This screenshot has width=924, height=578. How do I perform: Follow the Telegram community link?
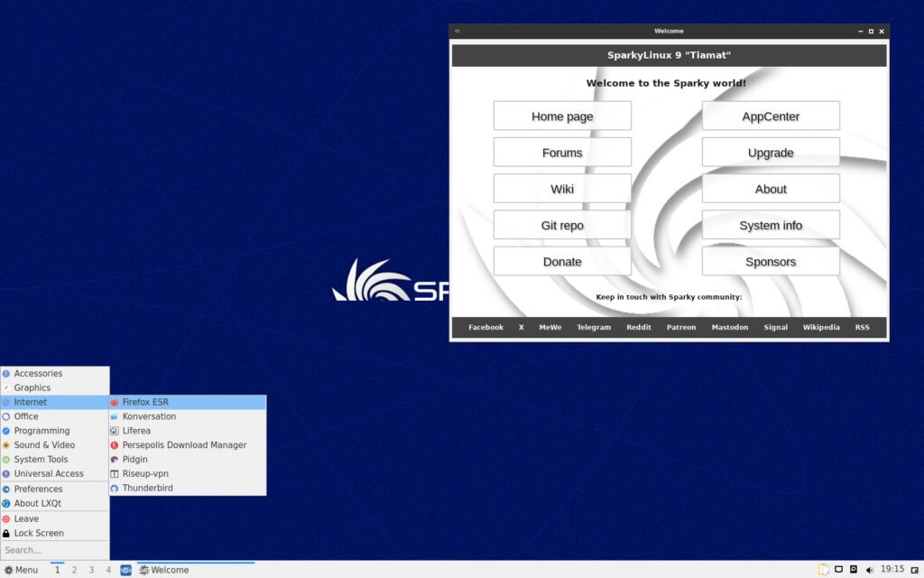[x=594, y=327]
